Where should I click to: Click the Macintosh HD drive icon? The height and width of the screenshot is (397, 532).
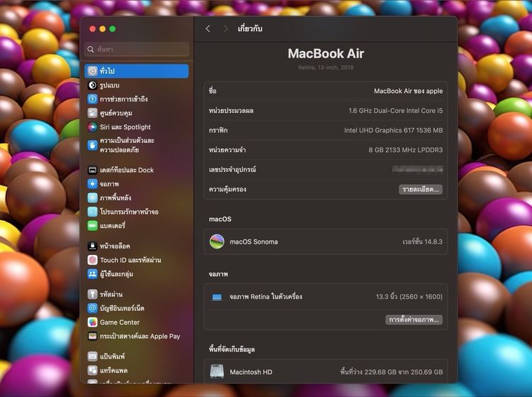tap(217, 371)
